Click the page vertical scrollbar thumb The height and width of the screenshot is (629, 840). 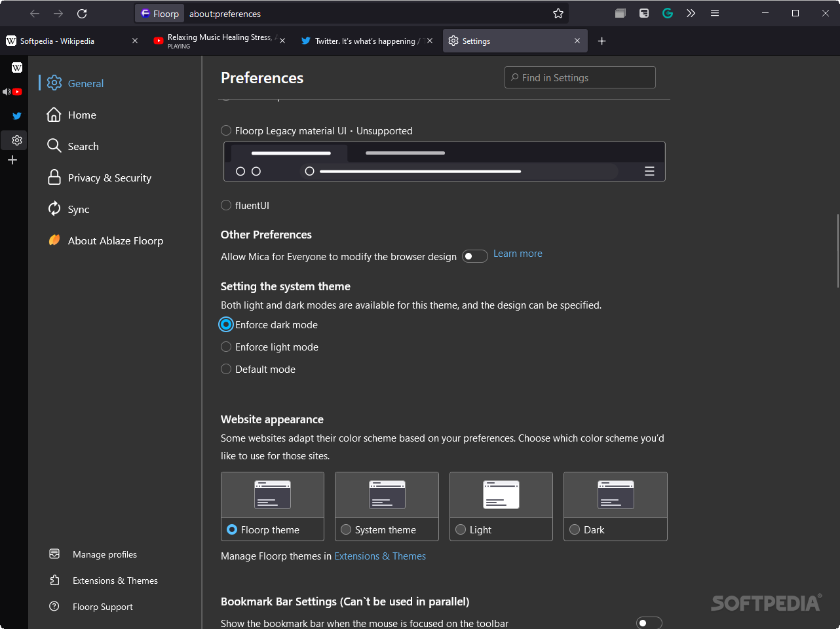tap(838, 251)
